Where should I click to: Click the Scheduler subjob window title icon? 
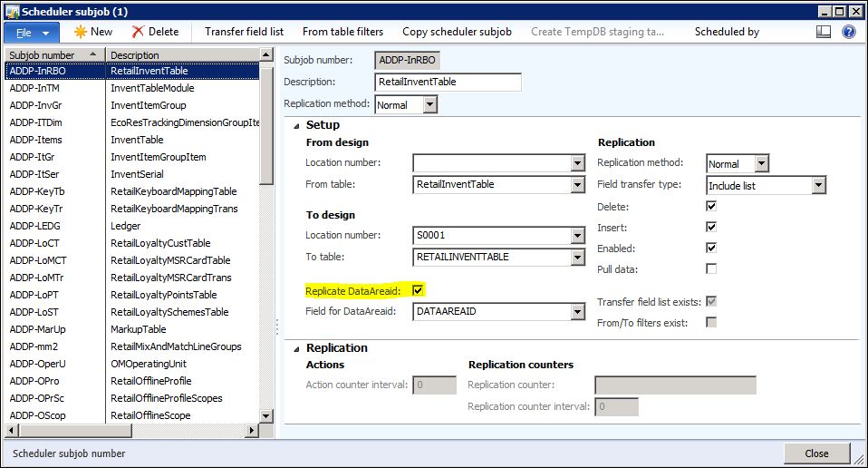tap(12, 10)
